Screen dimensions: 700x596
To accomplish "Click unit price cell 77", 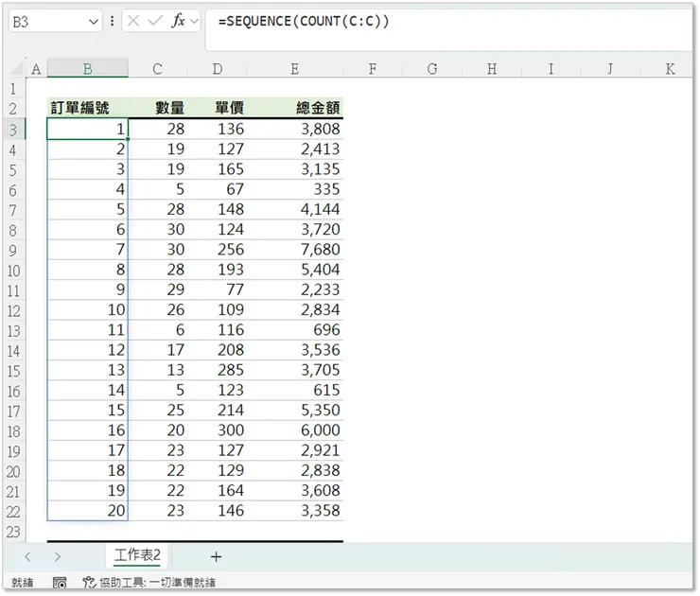I will coord(218,289).
